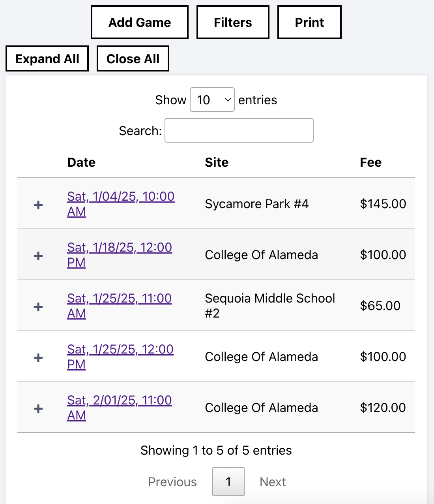Open the Filters panel
Viewport: 434px width, 504px height.
point(233,22)
